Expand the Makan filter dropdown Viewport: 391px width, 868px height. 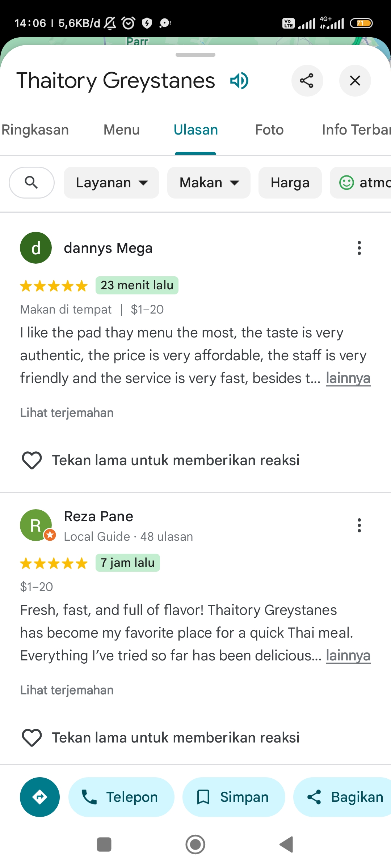pyautogui.click(x=209, y=183)
